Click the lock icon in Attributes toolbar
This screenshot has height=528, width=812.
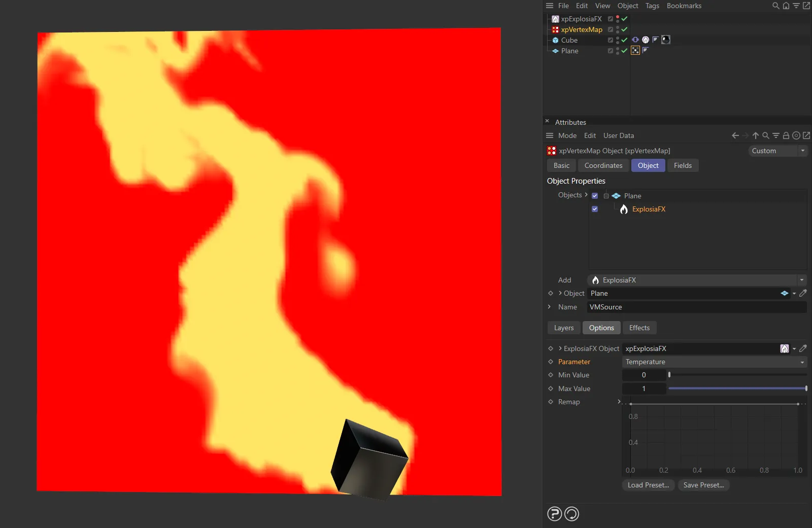[x=785, y=135]
